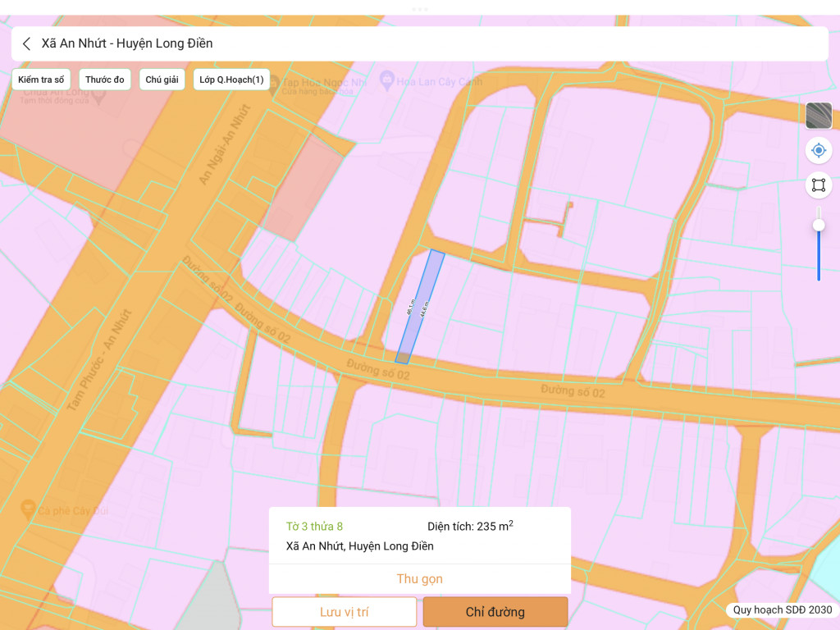840x630 pixels.
Task: Open Kiểm tra số tool
Action: [x=41, y=80]
